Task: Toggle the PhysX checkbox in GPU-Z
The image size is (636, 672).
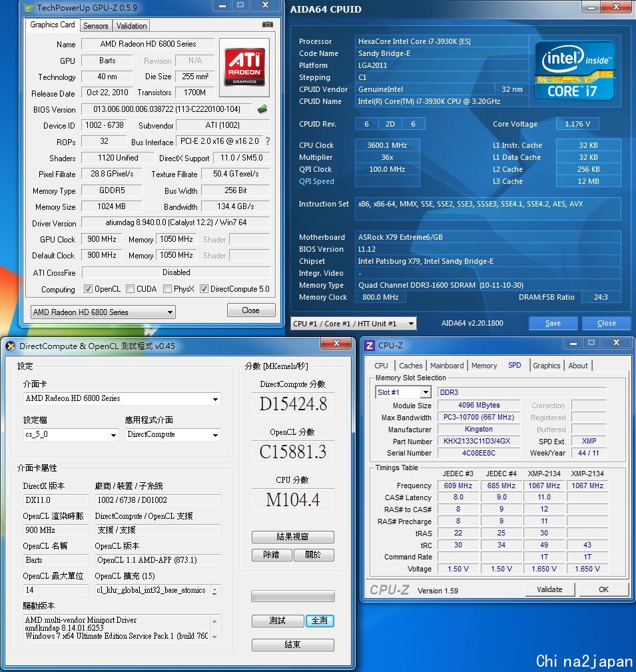Action: (x=168, y=289)
